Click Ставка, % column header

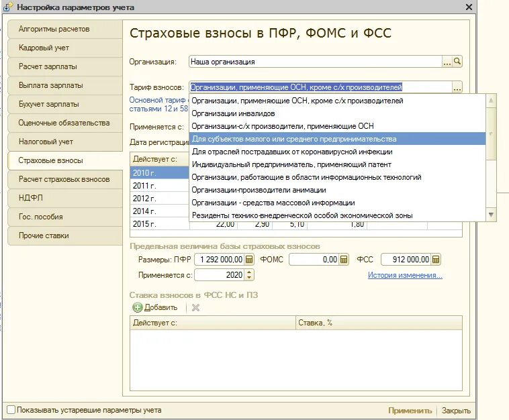pyautogui.click(x=379, y=323)
